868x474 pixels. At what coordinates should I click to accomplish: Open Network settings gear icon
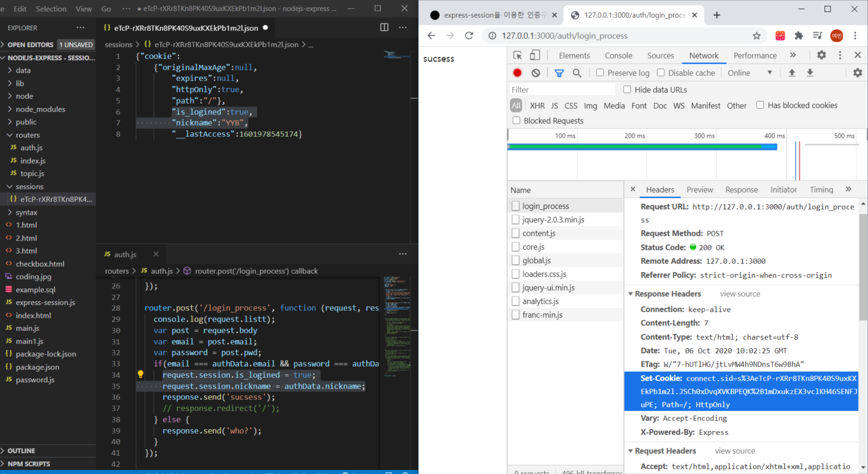(x=857, y=73)
